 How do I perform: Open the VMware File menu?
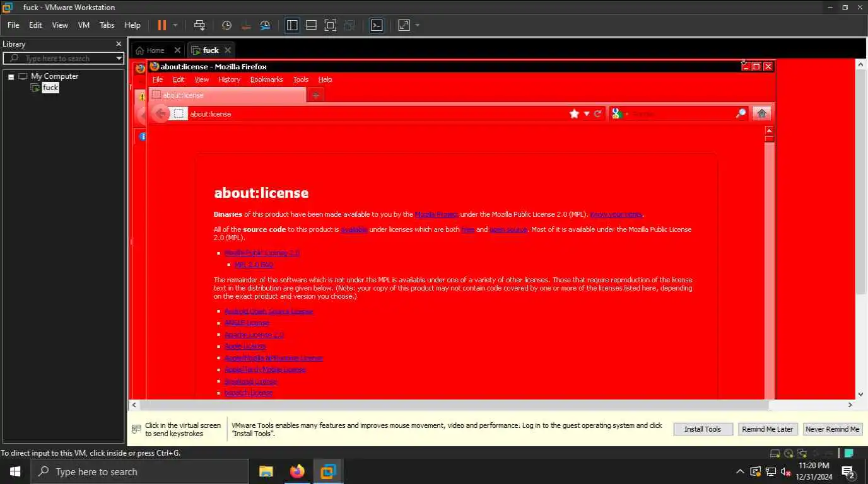click(x=13, y=25)
